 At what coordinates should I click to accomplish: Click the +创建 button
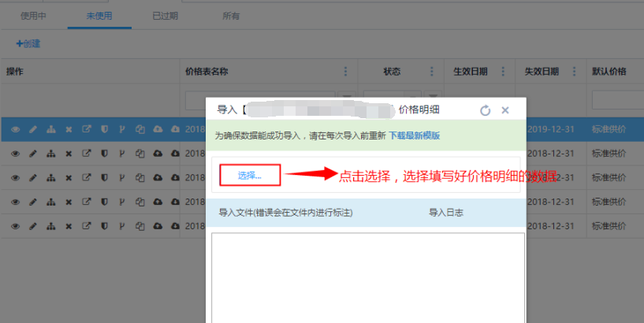point(28,43)
